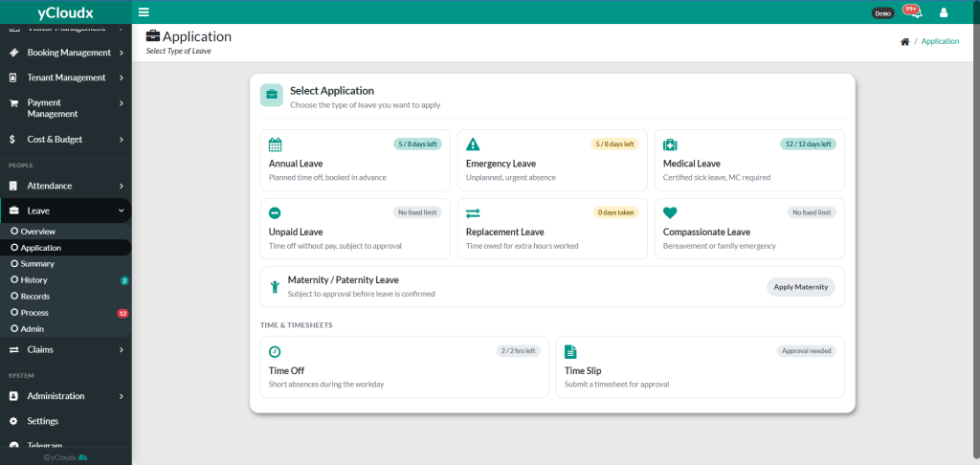Screen dimensions: 980x465
Task: Click the Administration sidebar icon
Action: point(13,396)
